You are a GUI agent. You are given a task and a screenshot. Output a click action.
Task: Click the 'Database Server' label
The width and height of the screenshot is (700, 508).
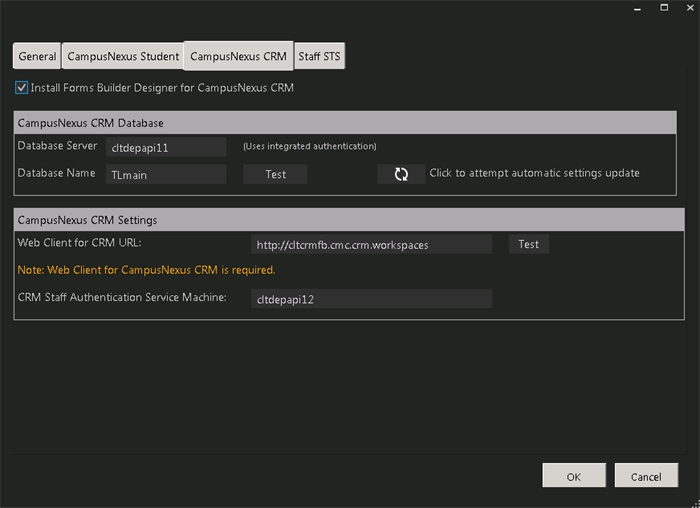pyautogui.click(x=57, y=146)
